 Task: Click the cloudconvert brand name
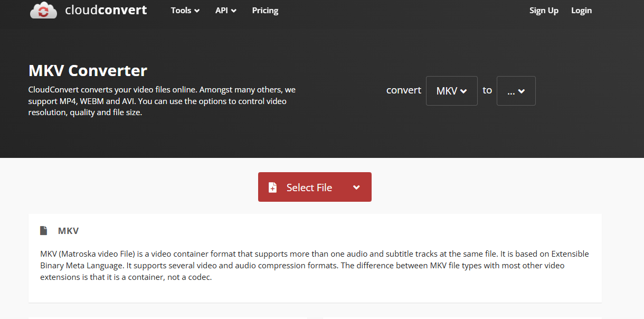tap(106, 10)
